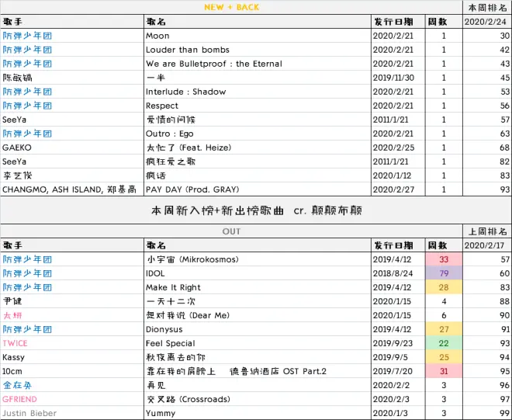This screenshot has height=420, width=512.
Task: Click the gray 'Justin Bieber' cell
Action: click(72, 413)
